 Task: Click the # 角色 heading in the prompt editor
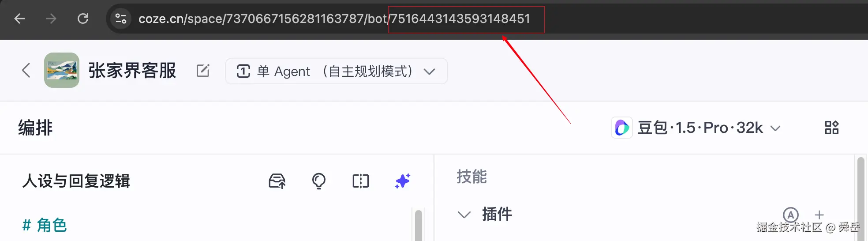click(45, 225)
